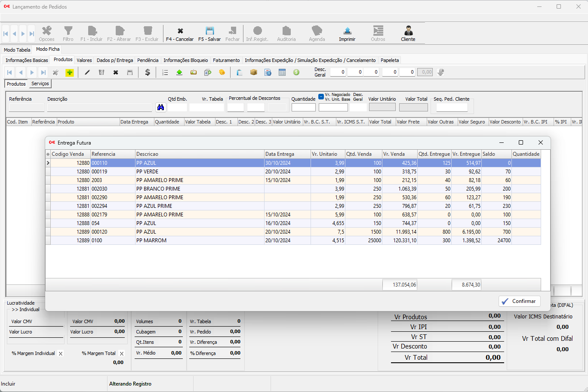
Task: Select the PP MARROM row in the grid
Action: click(x=200, y=241)
